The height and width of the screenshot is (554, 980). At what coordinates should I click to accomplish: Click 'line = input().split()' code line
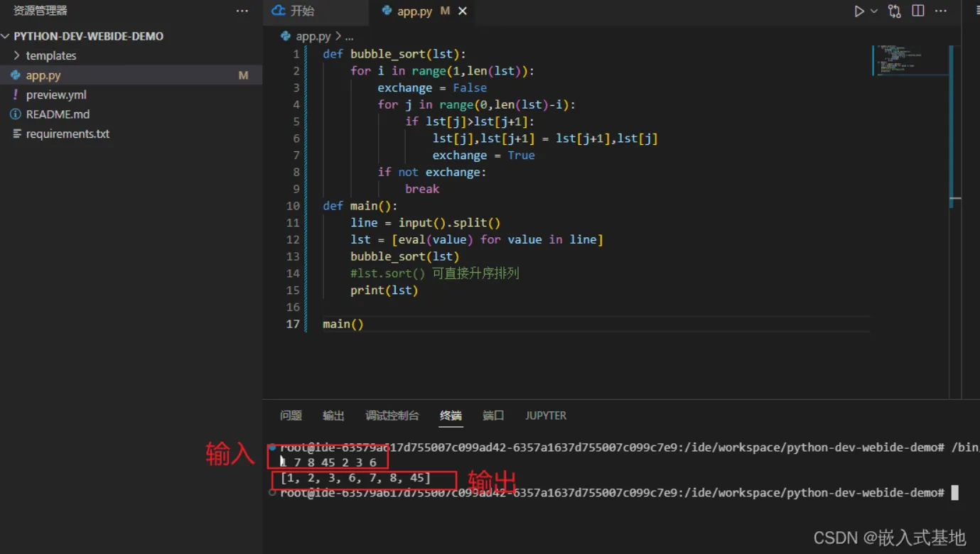426,223
